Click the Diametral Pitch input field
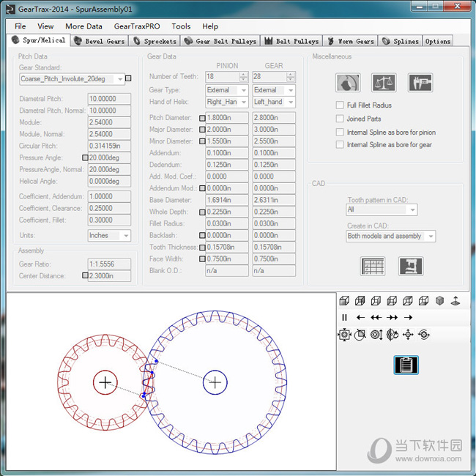 click(109, 99)
